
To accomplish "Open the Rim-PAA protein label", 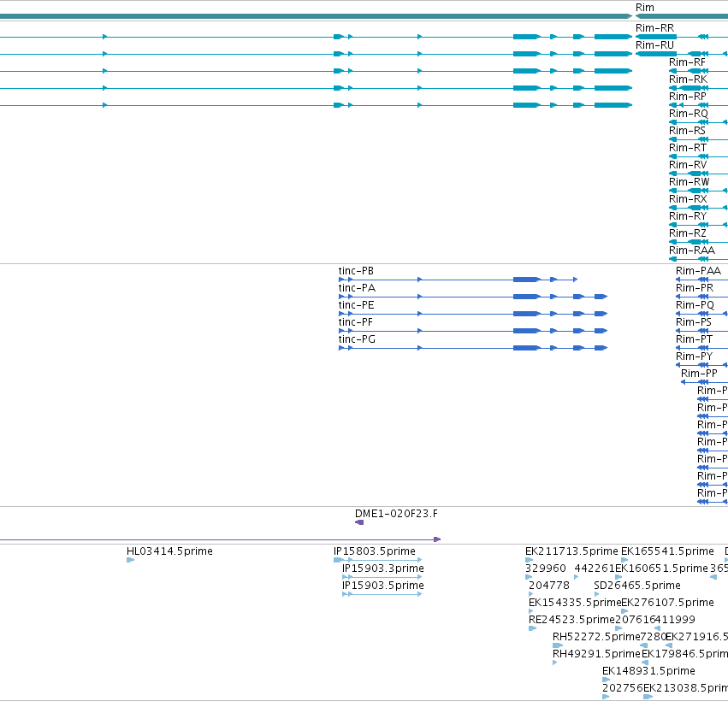I will click(x=698, y=271).
